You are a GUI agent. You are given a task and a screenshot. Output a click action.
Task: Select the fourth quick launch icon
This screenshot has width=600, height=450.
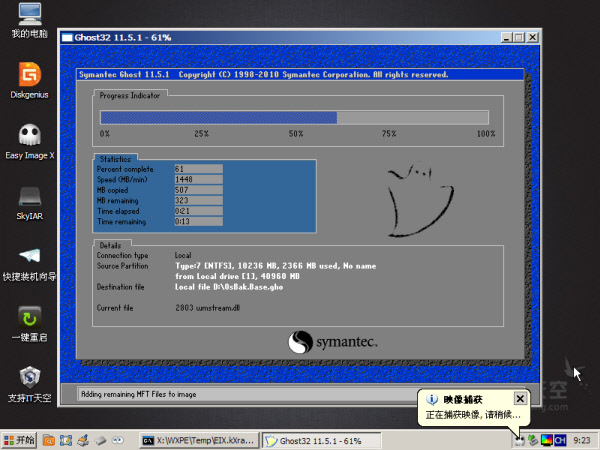100,440
